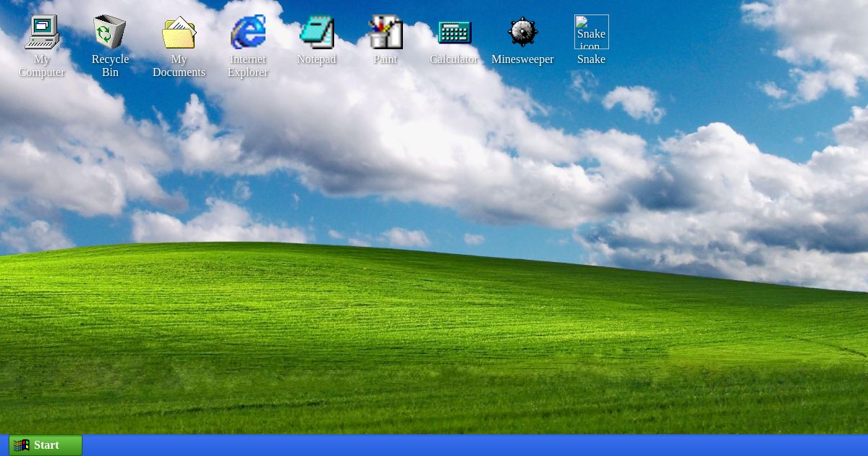Click the Windows logo on the Start button
Viewport: 868px width, 456px height.
[21, 444]
